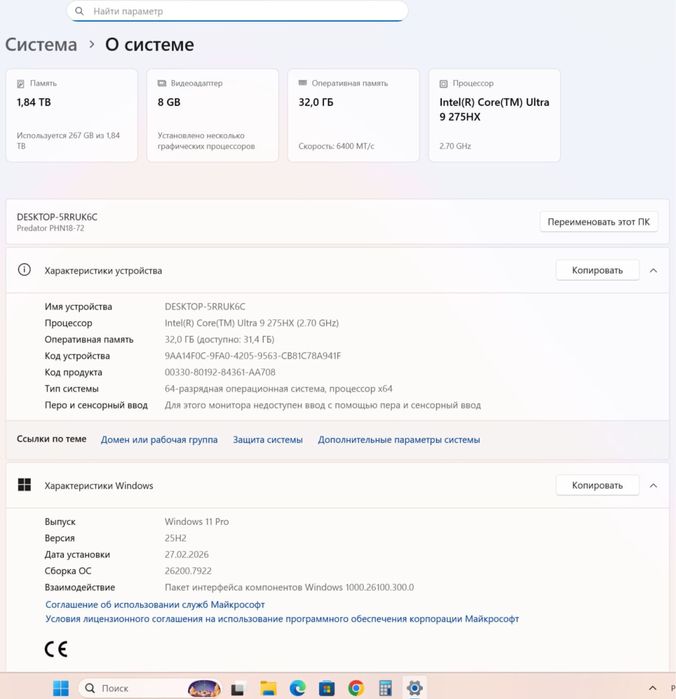Open File Explorer from the taskbar
Screen dimensions: 676x699
coord(268,688)
